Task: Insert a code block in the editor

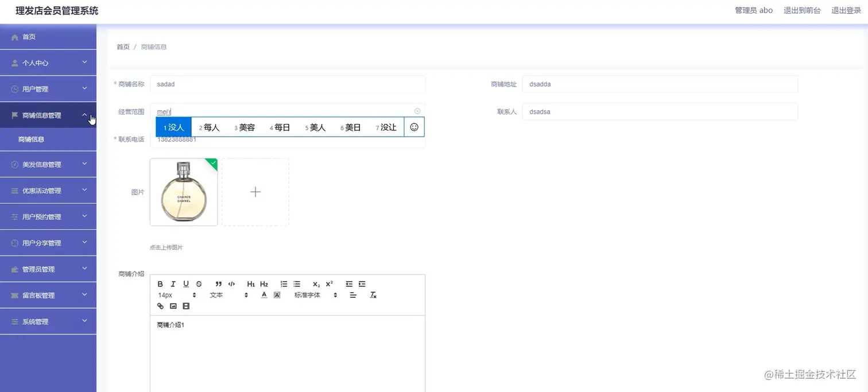Action: click(x=232, y=284)
